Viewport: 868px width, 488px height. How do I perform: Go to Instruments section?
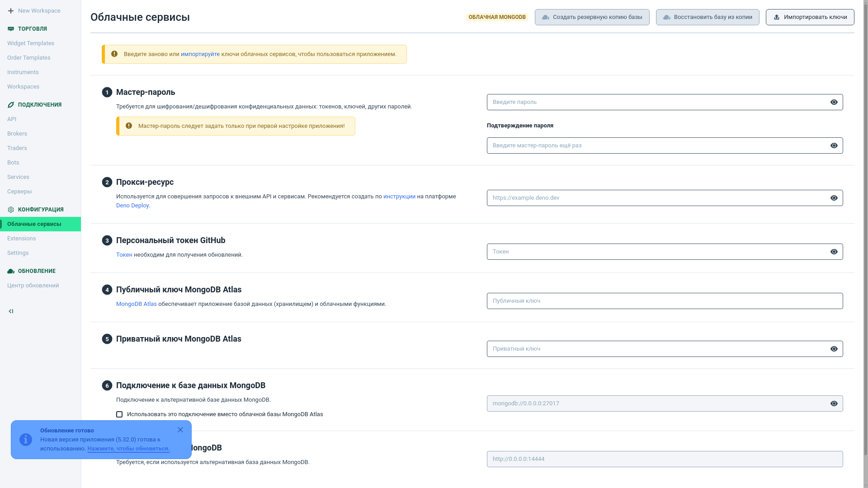pyautogui.click(x=40, y=72)
